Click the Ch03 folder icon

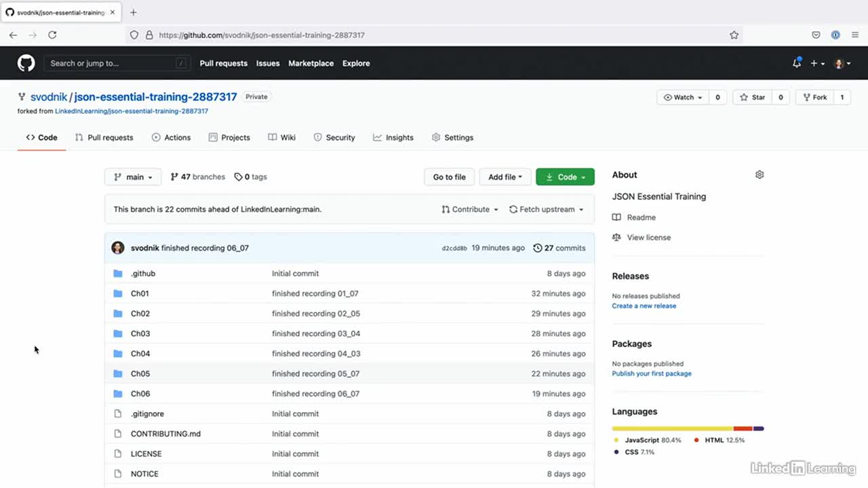click(118, 333)
